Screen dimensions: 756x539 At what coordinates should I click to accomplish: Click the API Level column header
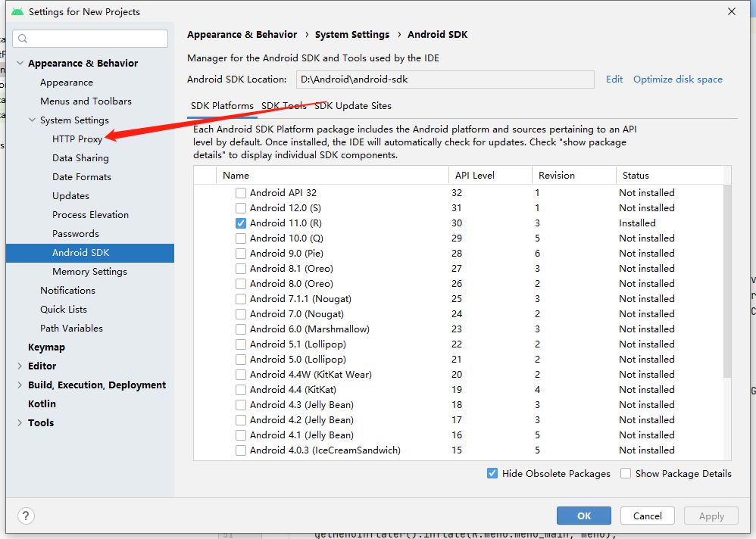point(490,176)
